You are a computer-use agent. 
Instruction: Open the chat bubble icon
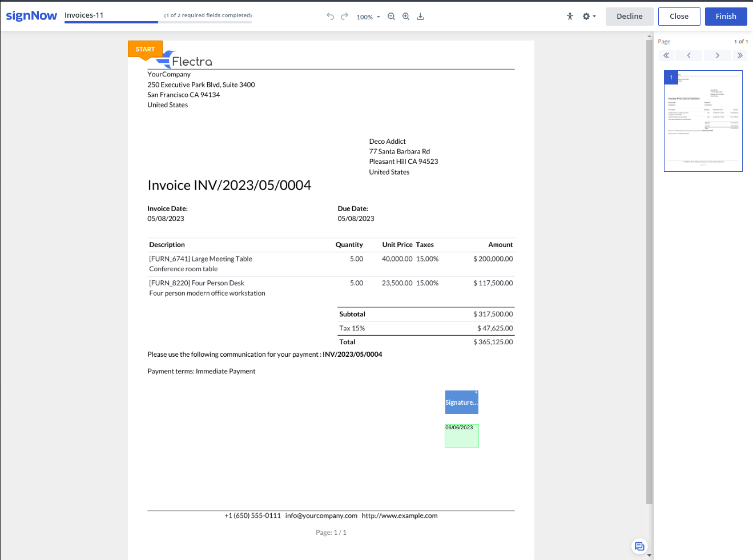coord(639,546)
